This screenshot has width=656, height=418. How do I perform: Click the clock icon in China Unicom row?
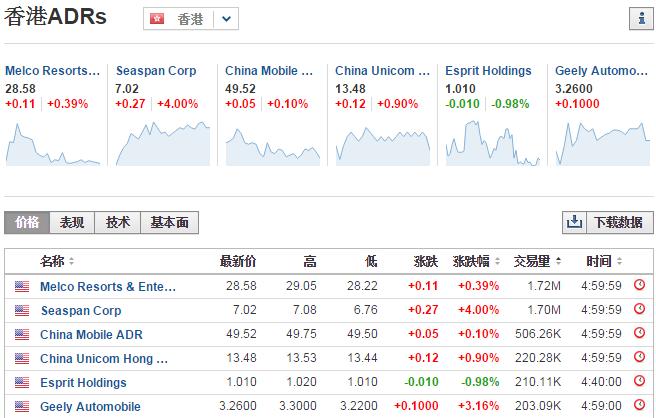tap(640, 359)
